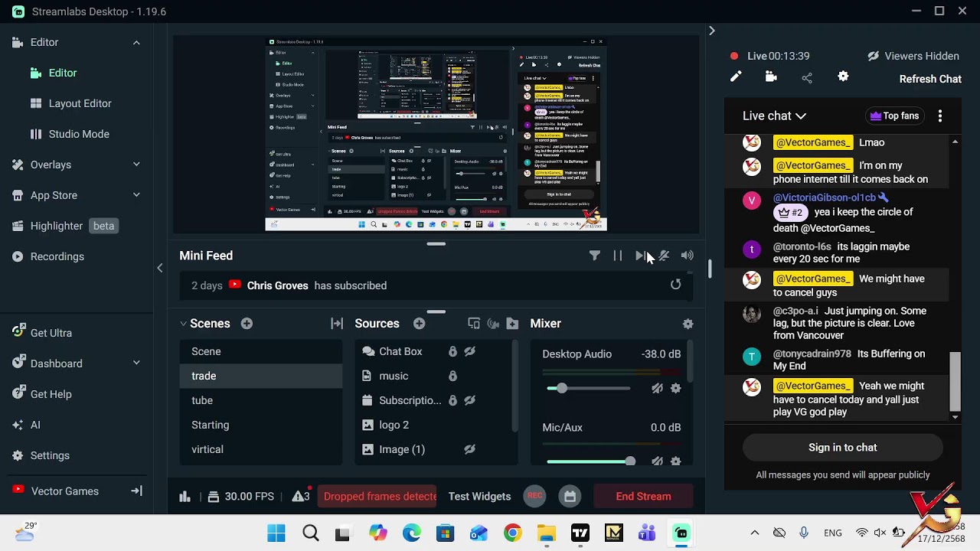The height and width of the screenshot is (551, 980).
Task: Open AI in sidebar
Action: click(27, 425)
